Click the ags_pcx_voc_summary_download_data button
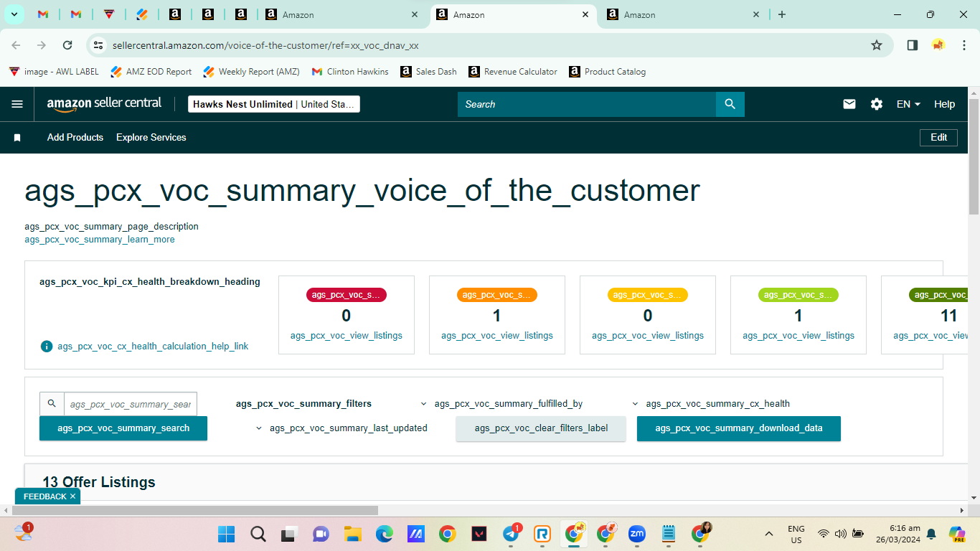This screenshot has width=980, height=551. [x=739, y=428]
